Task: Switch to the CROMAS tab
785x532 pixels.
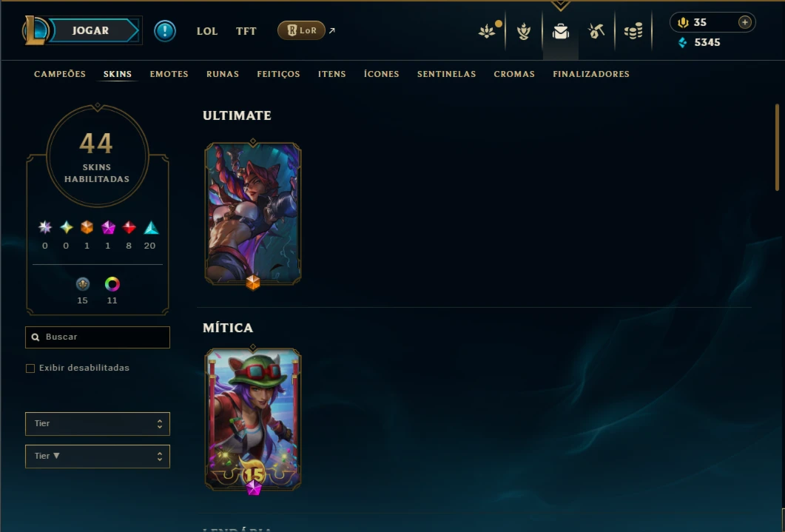Action: click(514, 74)
